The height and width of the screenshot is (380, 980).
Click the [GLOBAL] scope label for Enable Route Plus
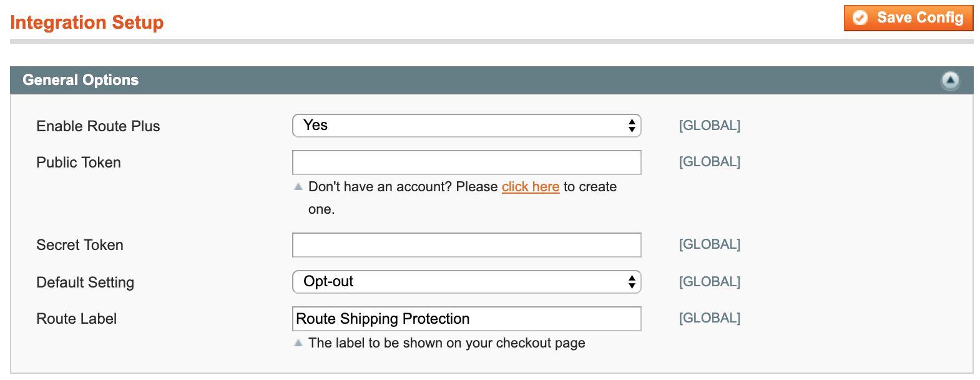(709, 126)
